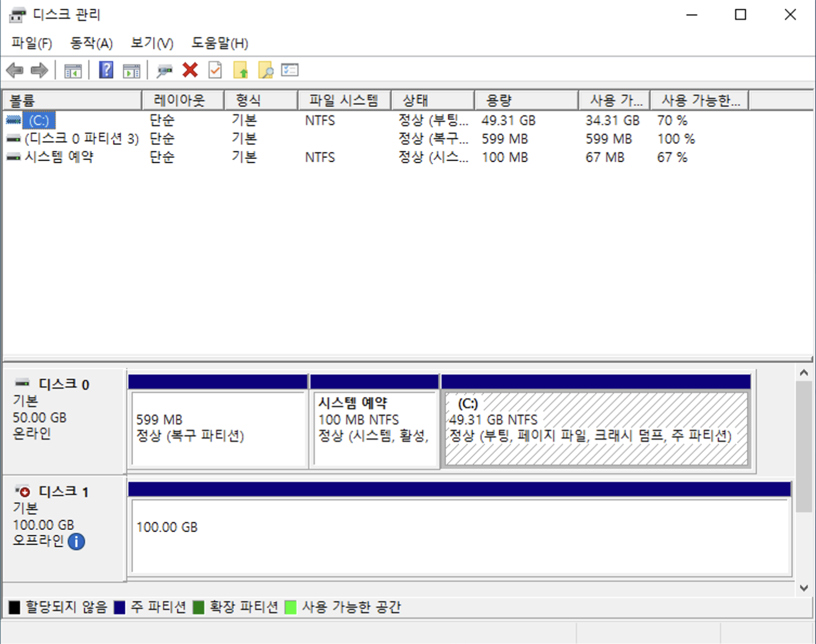
Task: Click the navy 주 파티션 legend swatch
Action: pos(120,607)
